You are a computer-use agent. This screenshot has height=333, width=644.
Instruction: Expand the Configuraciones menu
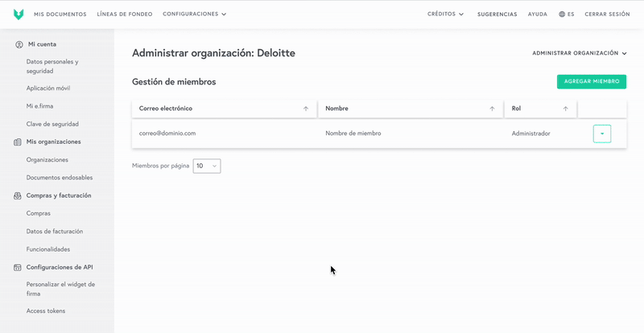pyautogui.click(x=195, y=14)
